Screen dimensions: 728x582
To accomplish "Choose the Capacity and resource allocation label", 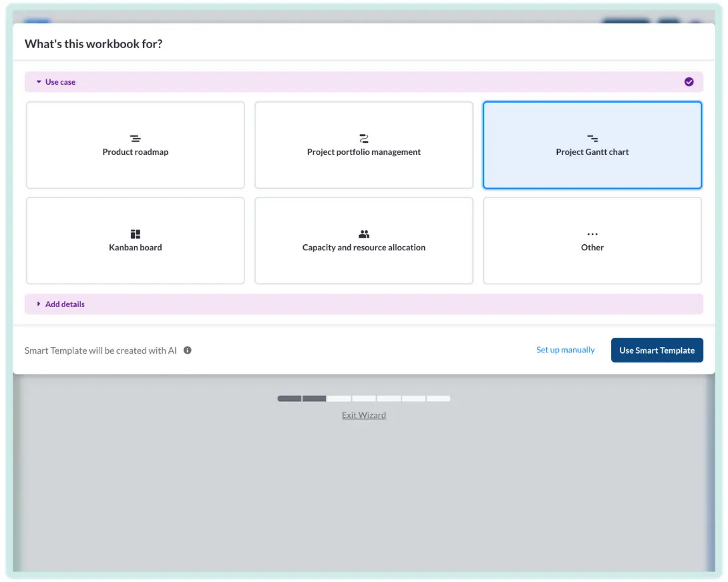I will click(363, 248).
